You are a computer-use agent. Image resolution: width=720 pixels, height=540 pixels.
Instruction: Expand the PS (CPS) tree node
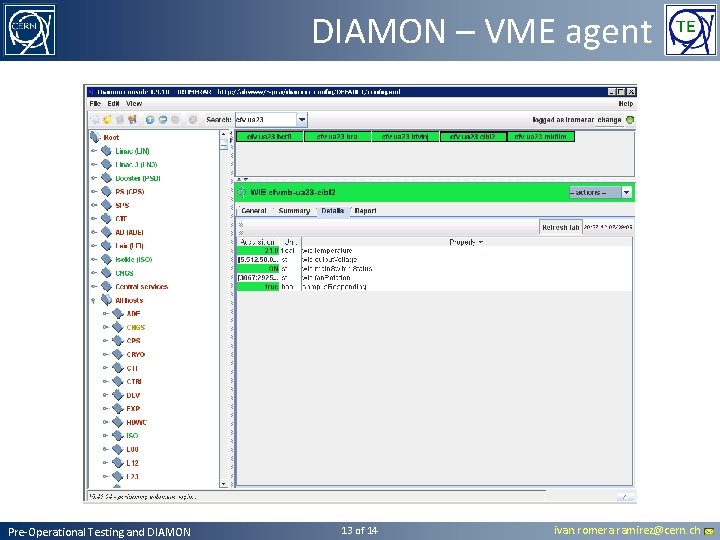[x=94, y=191]
